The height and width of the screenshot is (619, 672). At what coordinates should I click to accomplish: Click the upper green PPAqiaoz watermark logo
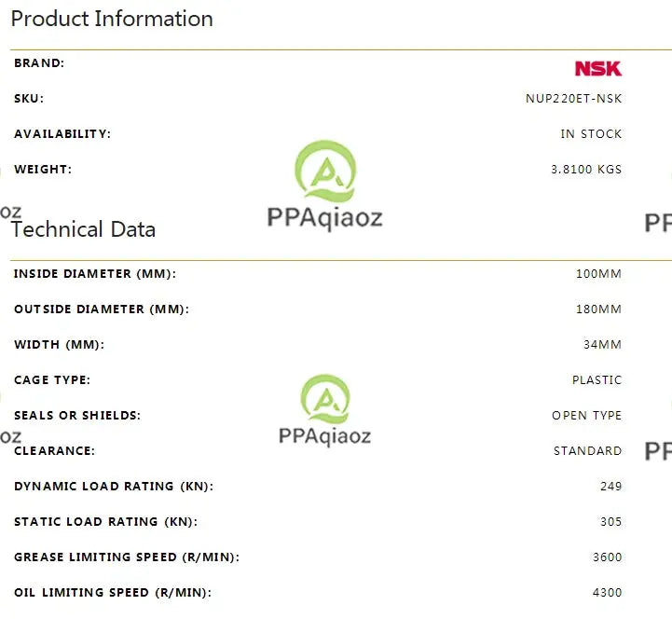(x=325, y=171)
